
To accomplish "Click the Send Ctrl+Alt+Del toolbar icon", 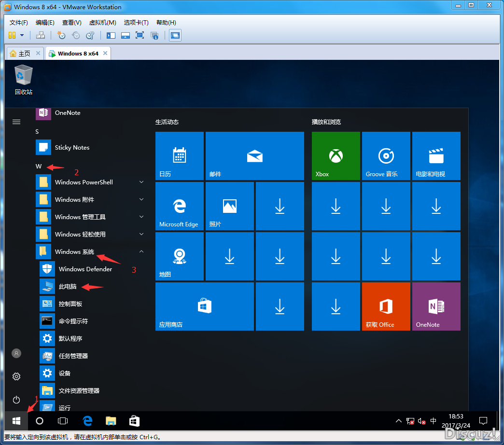I will tap(41, 35).
